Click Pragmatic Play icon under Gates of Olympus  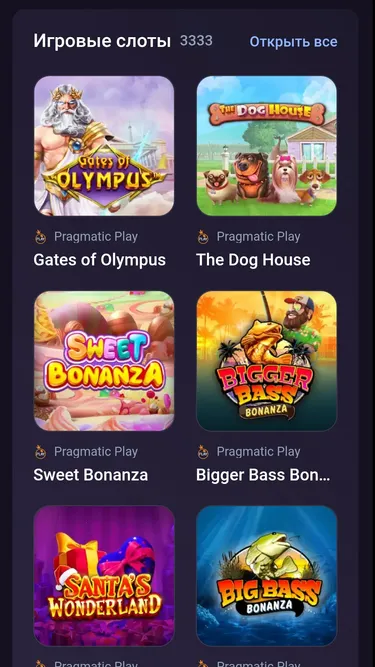pos(40,237)
